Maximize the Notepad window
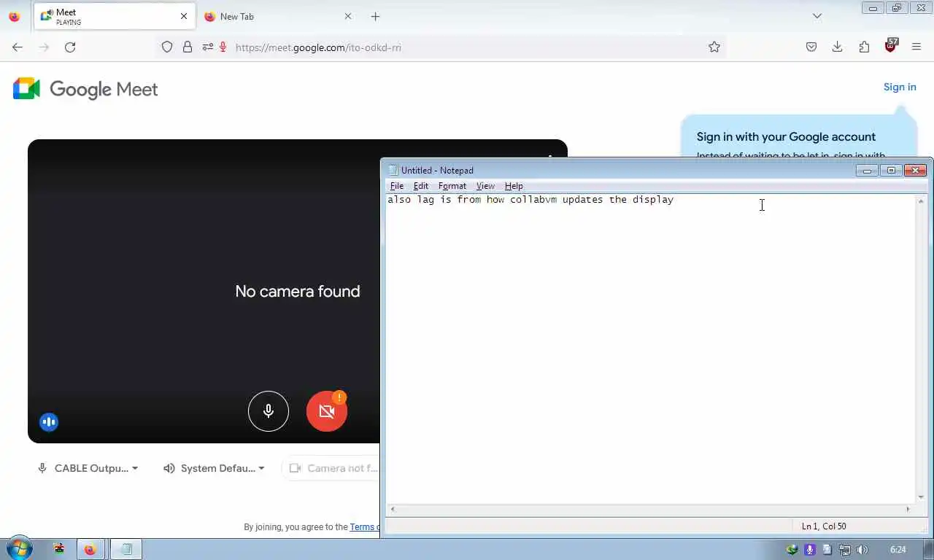Viewport: 934px width, 560px height. click(891, 170)
